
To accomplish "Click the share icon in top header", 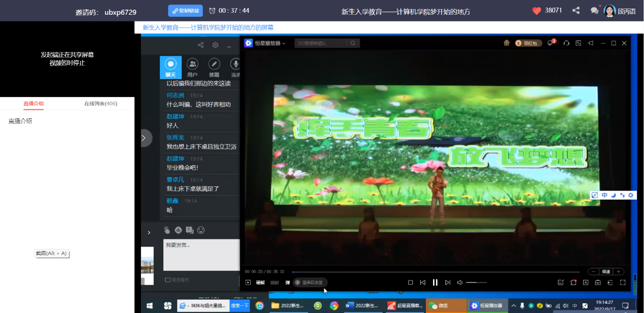I will 576,11.
